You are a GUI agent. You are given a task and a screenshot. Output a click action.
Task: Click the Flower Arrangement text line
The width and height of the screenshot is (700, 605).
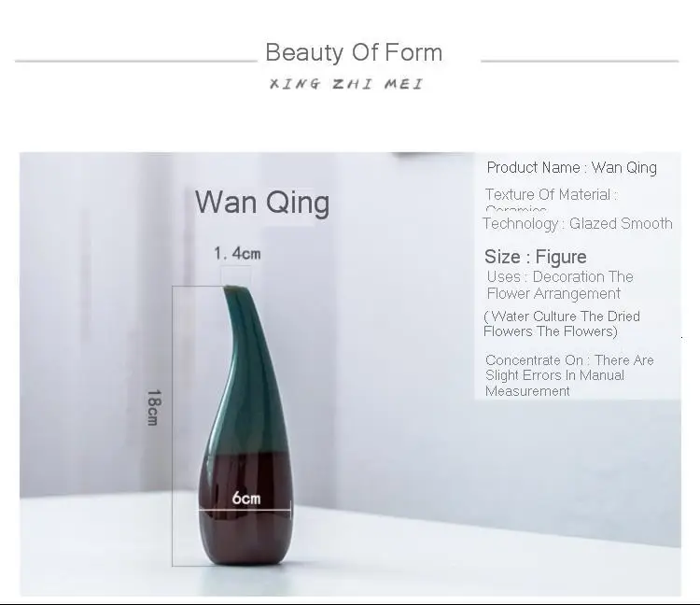coord(553,294)
